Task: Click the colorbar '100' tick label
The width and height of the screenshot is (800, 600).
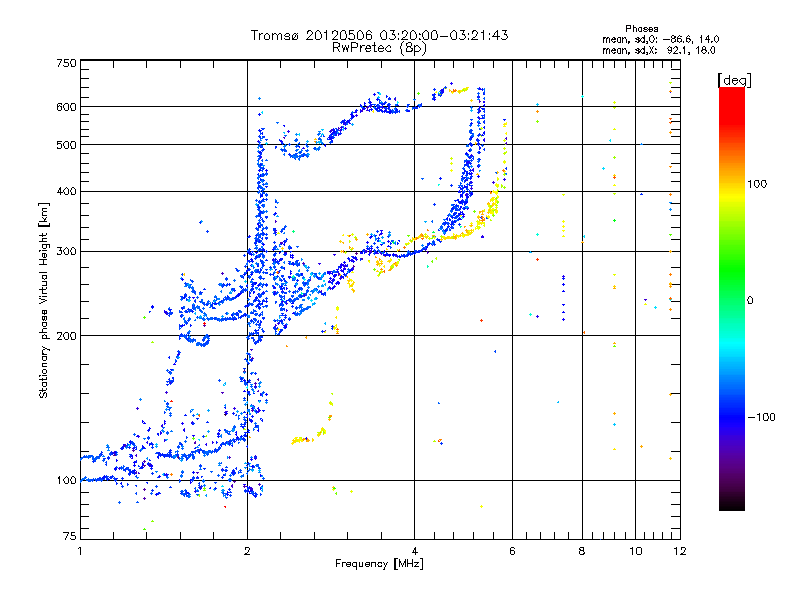Action: pyautogui.click(x=757, y=184)
